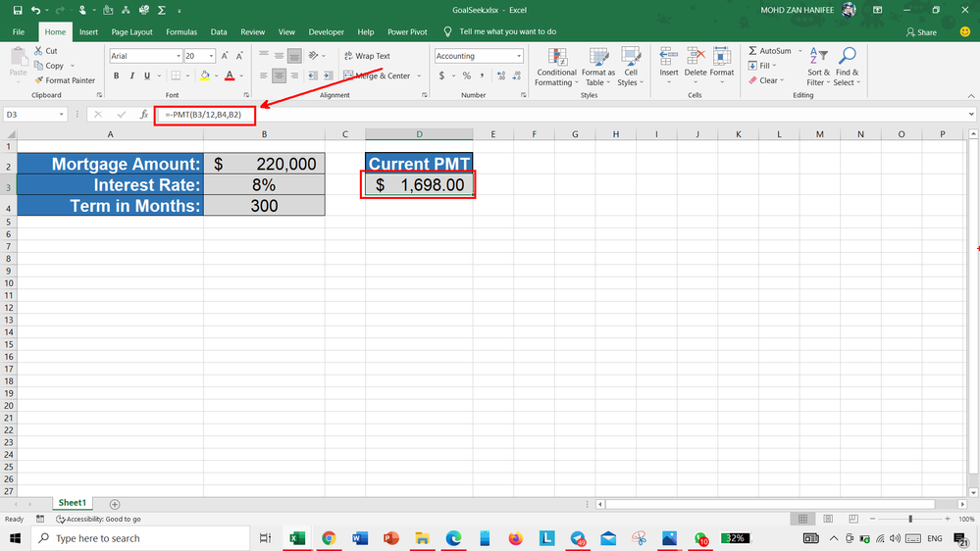Click the Save icon in quick access toolbar
Screen dimensions: 980x551
click(x=18, y=10)
